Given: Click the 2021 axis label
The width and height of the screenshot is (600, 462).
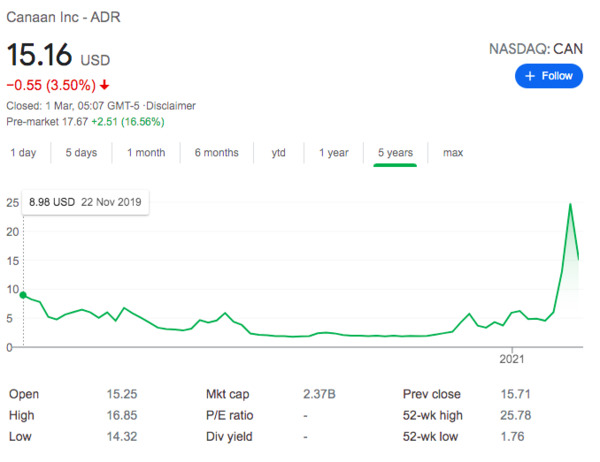Looking at the screenshot, I should coord(512,359).
